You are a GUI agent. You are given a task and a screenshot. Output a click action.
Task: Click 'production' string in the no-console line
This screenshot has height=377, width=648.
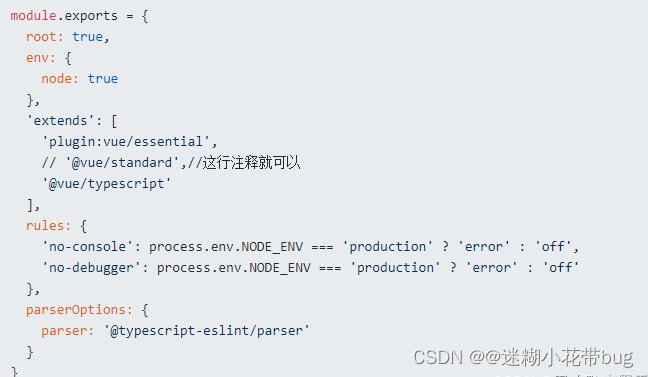tap(388, 247)
